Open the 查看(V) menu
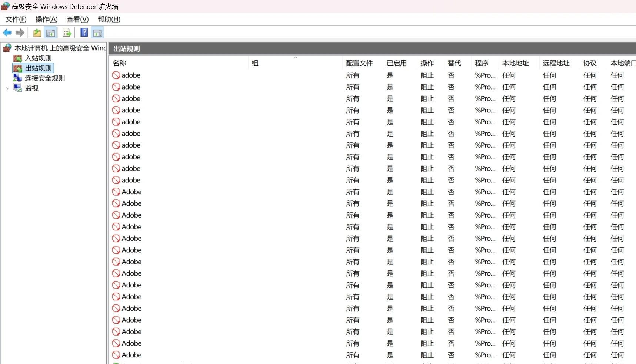 (x=77, y=19)
